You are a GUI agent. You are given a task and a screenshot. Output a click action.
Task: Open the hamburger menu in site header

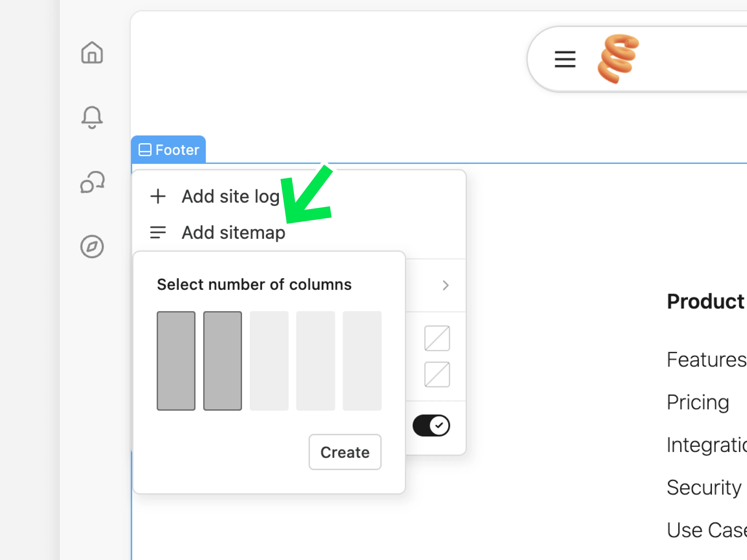coord(565,59)
